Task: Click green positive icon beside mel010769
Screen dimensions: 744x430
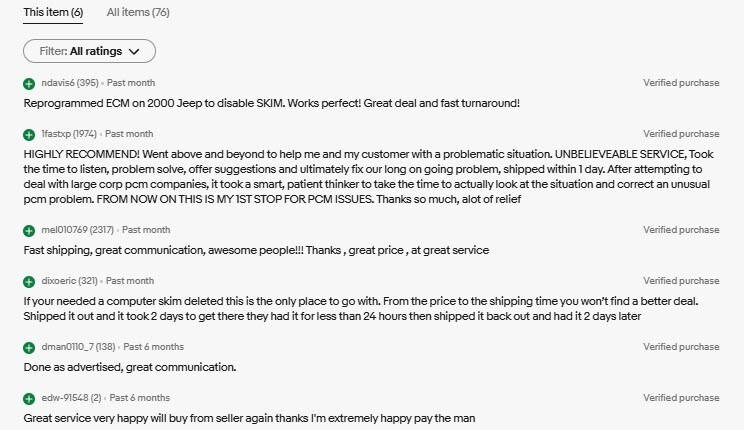Action: tap(29, 230)
